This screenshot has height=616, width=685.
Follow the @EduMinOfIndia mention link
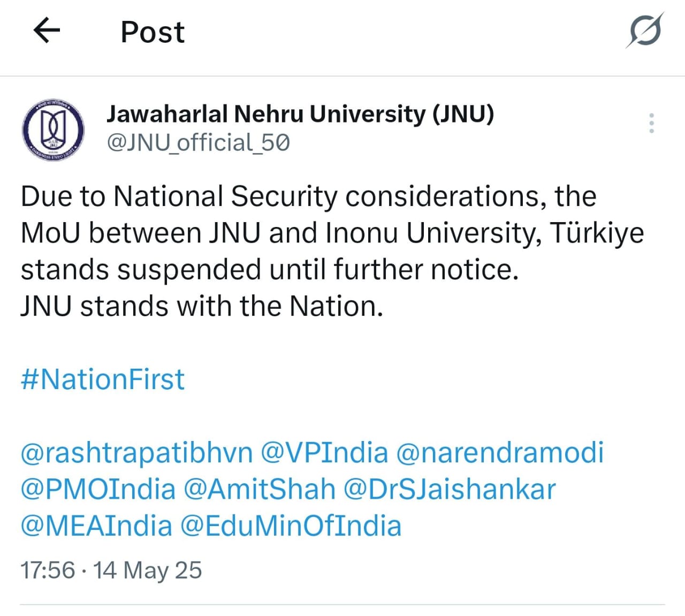pyautogui.click(x=292, y=526)
